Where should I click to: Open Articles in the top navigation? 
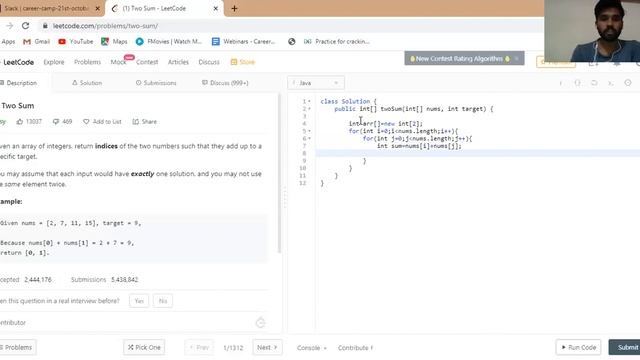(178, 62)
